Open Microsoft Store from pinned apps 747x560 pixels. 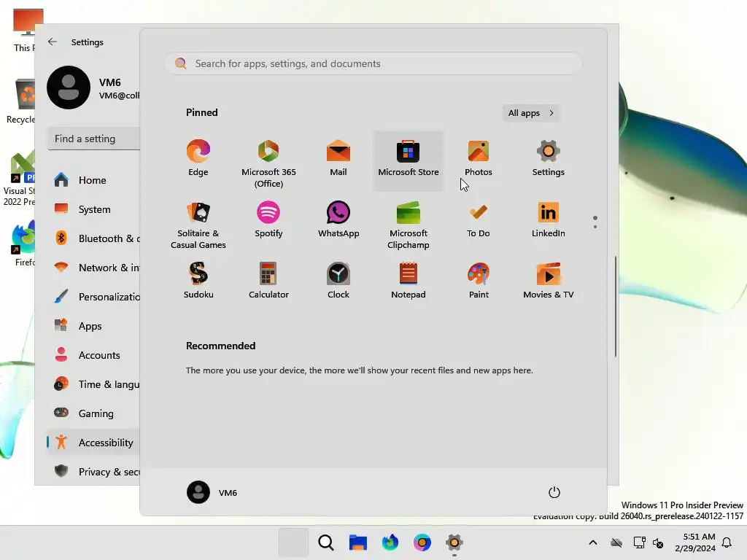pyautogui.click(x=409, y=160)
